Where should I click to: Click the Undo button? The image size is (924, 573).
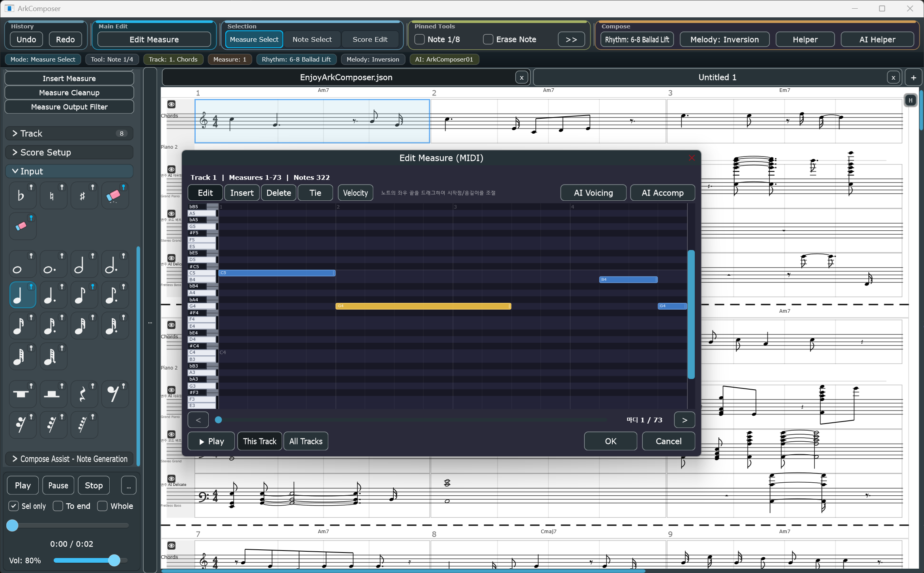[x=26, y=39]
